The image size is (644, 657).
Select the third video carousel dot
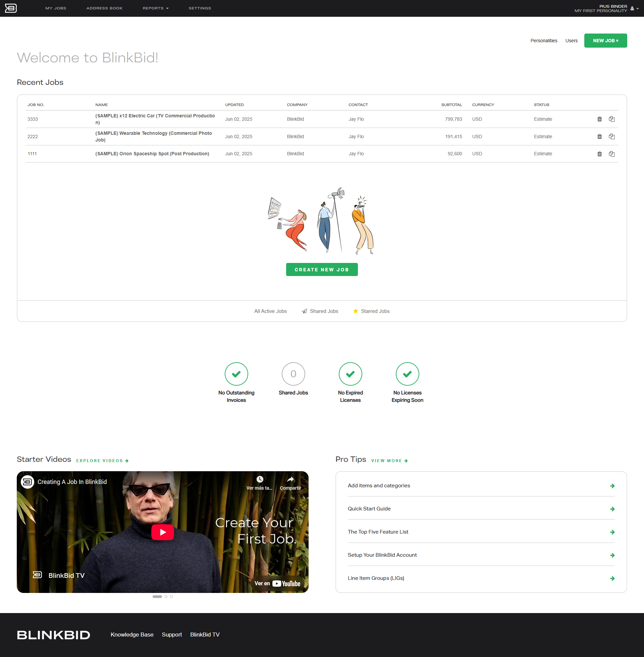click(x=171, y=597)
